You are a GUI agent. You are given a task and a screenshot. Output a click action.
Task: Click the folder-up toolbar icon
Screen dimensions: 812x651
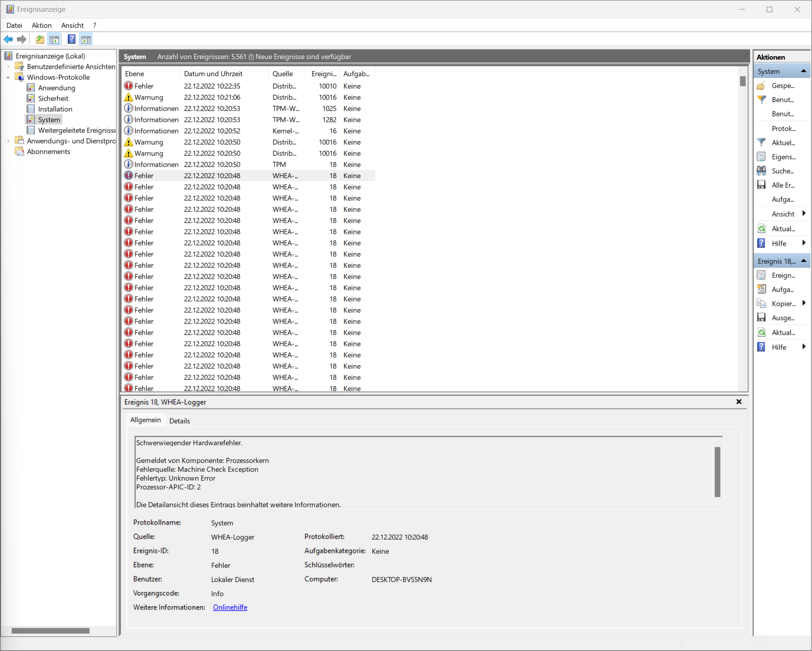pos(40,40)
